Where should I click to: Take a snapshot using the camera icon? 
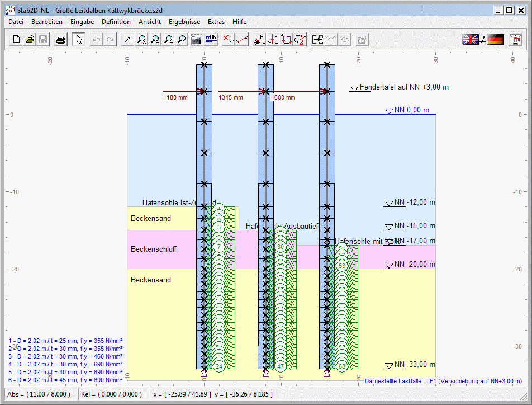(197, 40)
